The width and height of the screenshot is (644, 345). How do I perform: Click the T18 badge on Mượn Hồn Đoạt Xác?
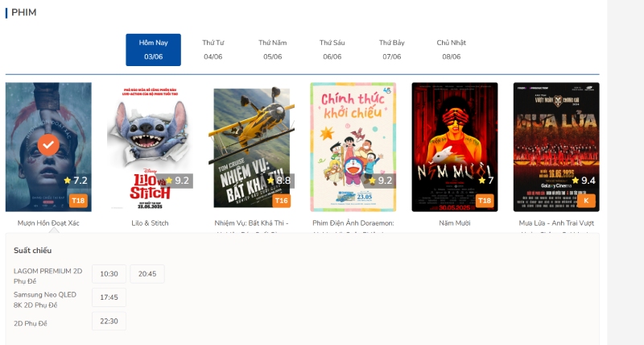78,201
